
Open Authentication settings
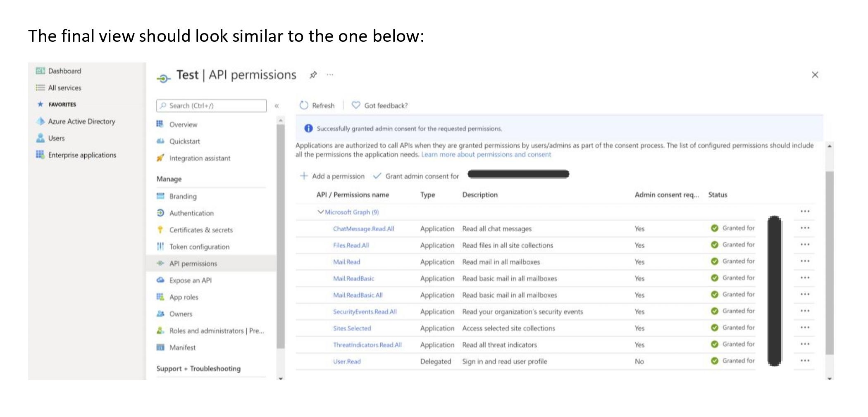[191, 213]
